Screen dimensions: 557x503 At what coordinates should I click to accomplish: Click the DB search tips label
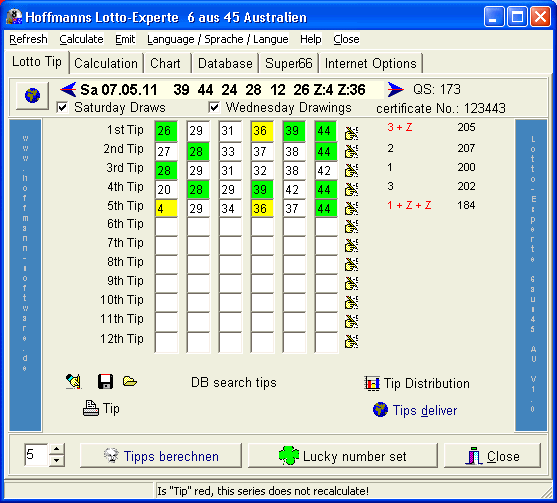point(234,383)
